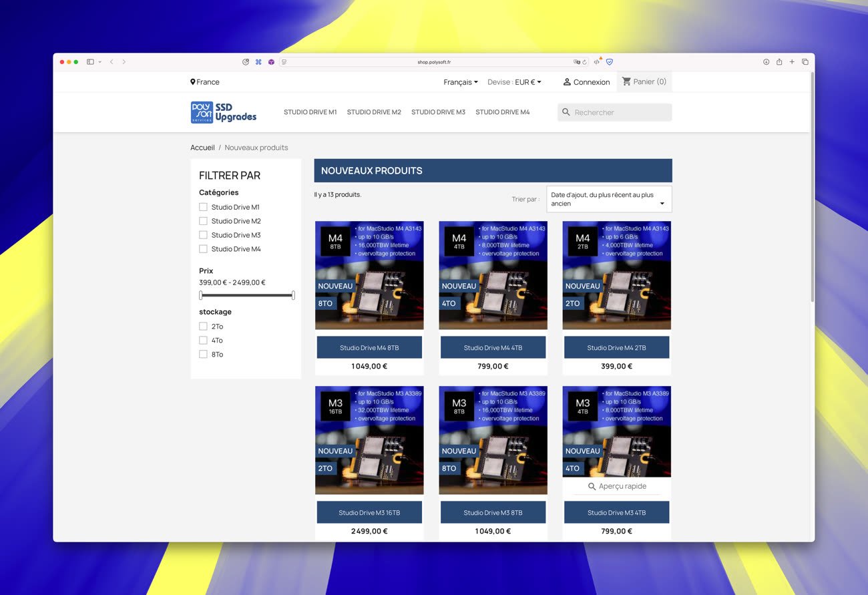Click the Rechercher search field
This screenshot has width=868, height=595.
(615, 112)
